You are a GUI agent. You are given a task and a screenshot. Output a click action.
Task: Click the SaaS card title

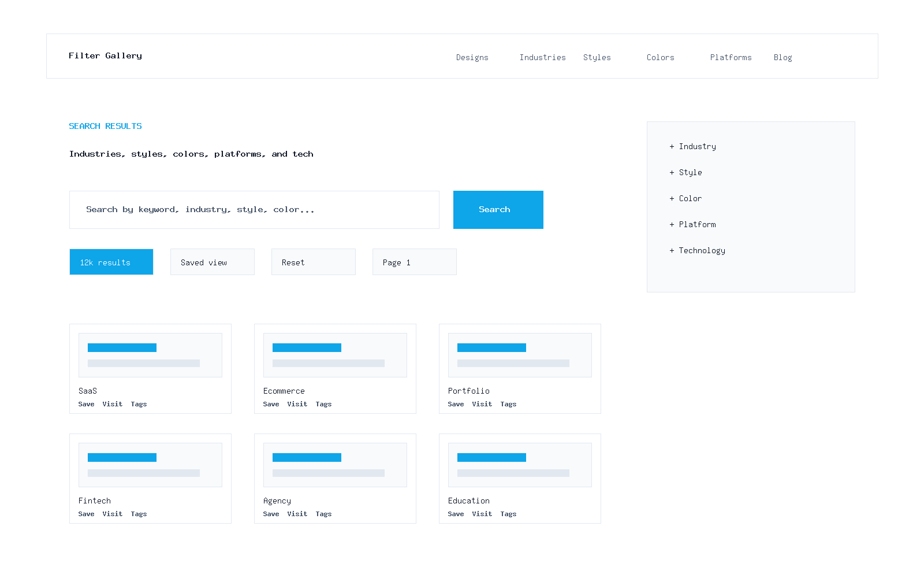(88, 391)
